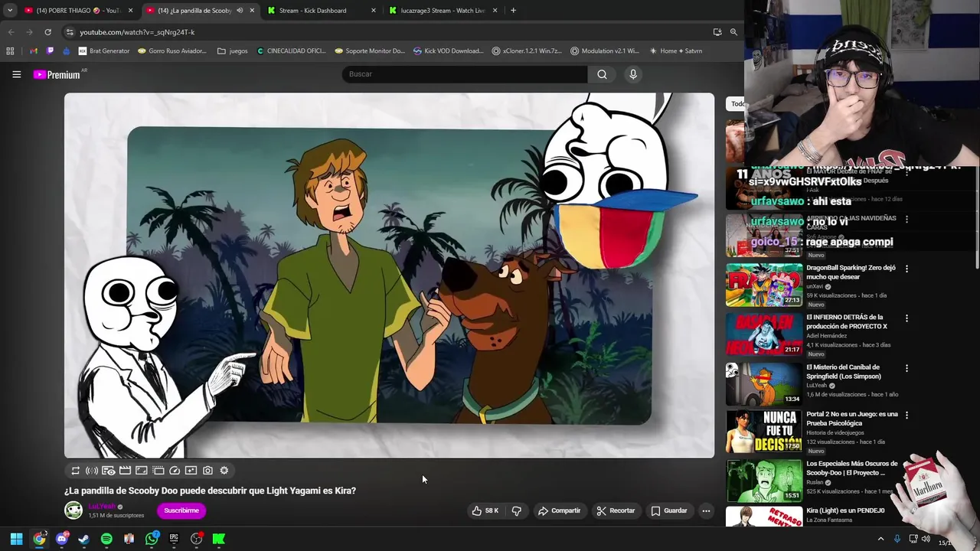Open Discord from the taskbar

62,539
